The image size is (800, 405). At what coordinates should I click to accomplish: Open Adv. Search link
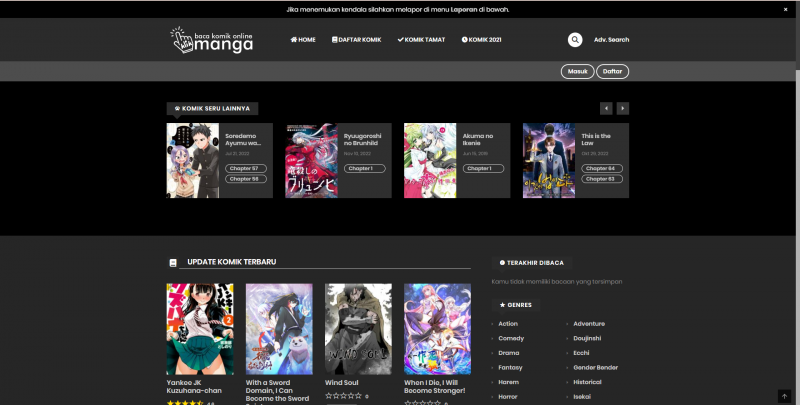pos(611,40)
